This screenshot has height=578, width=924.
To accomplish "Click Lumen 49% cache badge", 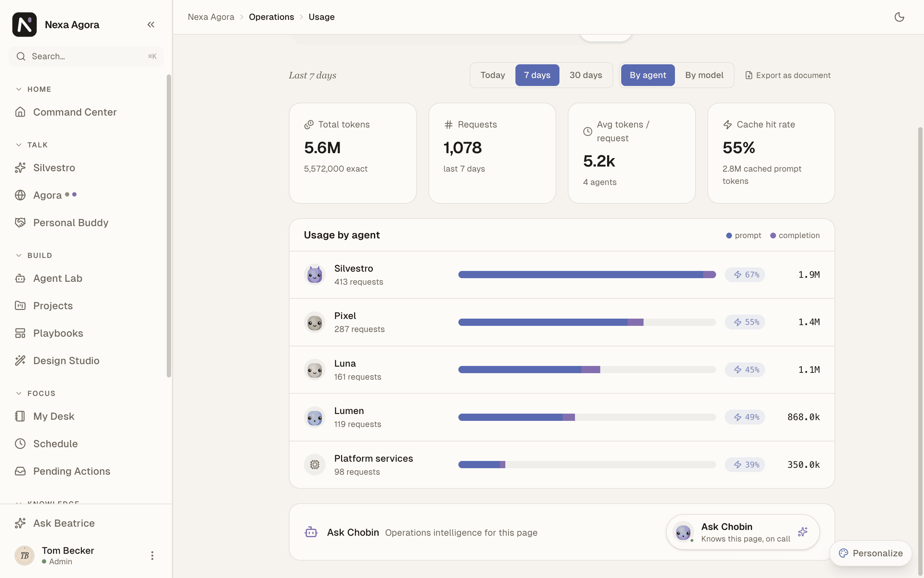I will [745, 417].
